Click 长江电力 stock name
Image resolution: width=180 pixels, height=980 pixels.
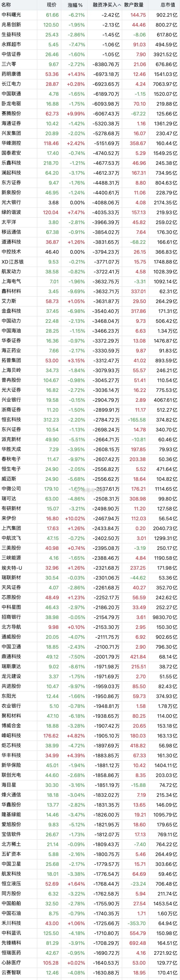(11, 84)
